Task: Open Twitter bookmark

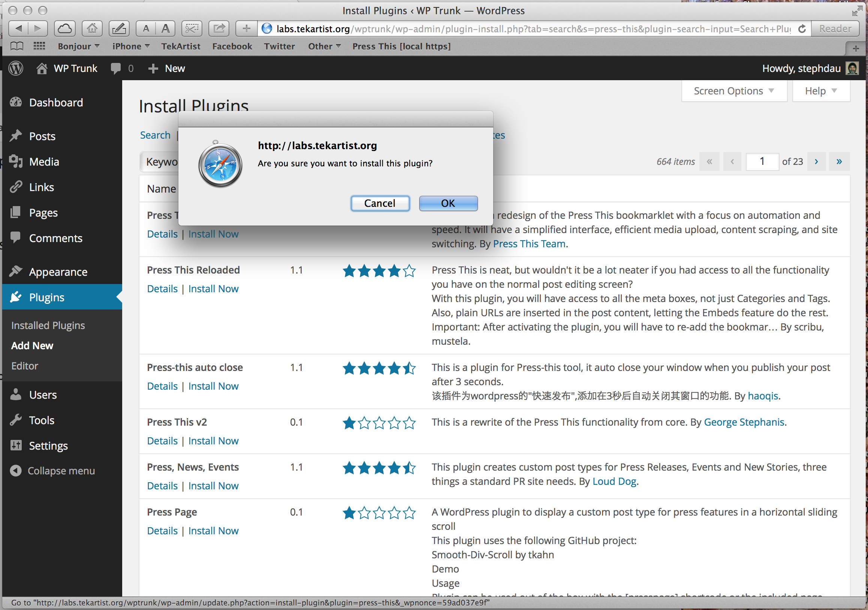Action: coord(279,46)
